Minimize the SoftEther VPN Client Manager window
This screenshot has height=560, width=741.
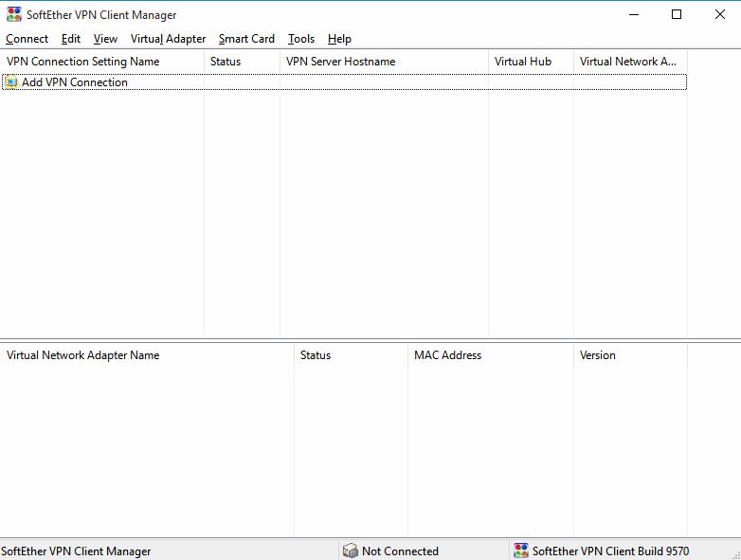[634, 14]
